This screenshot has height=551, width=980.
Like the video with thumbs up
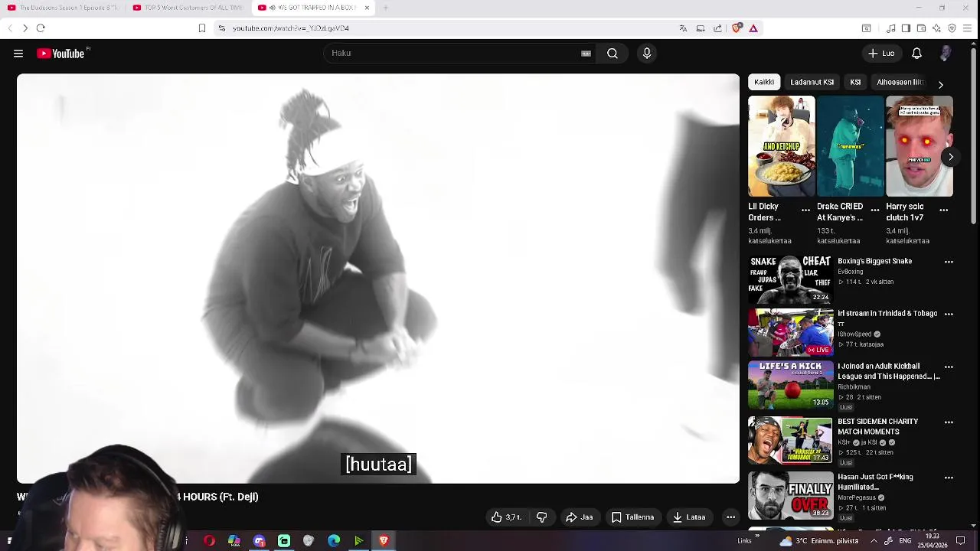click(506, 517)
